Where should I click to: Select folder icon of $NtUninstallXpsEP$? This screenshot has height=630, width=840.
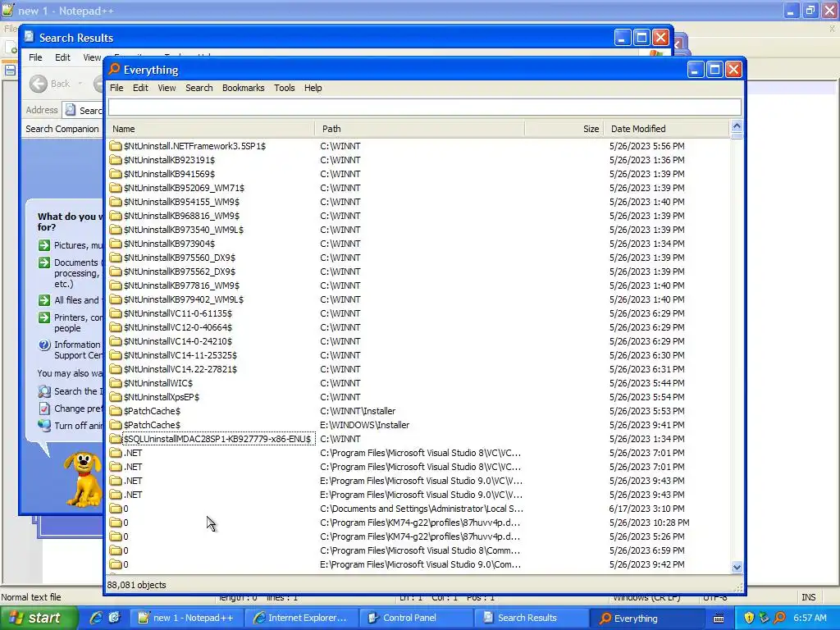115,396
